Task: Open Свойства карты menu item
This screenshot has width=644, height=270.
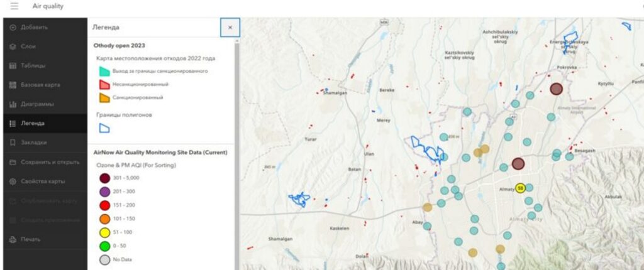Action: tap(45, 181)
